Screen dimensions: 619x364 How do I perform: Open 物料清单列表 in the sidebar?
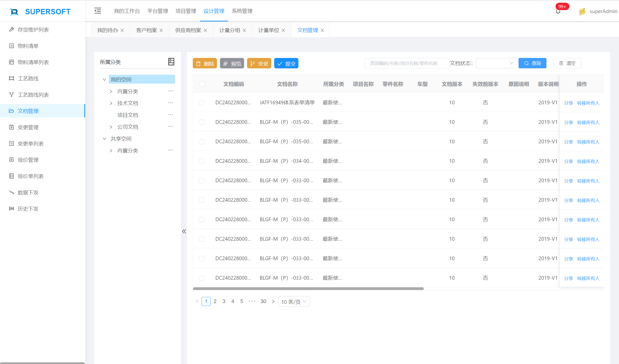pyautogui.click(x=42, y=62)
